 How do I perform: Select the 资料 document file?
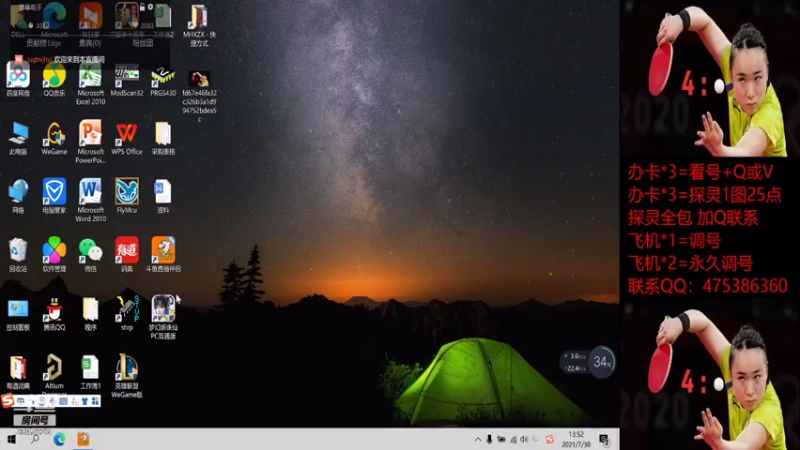click(163, 196)
